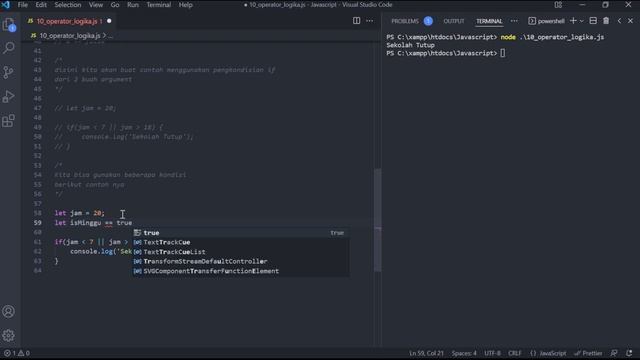Click the editor vertical scrollbar
Image resolution: width=640 pixels, height=360 pixels.
click(x=378, y=220)
